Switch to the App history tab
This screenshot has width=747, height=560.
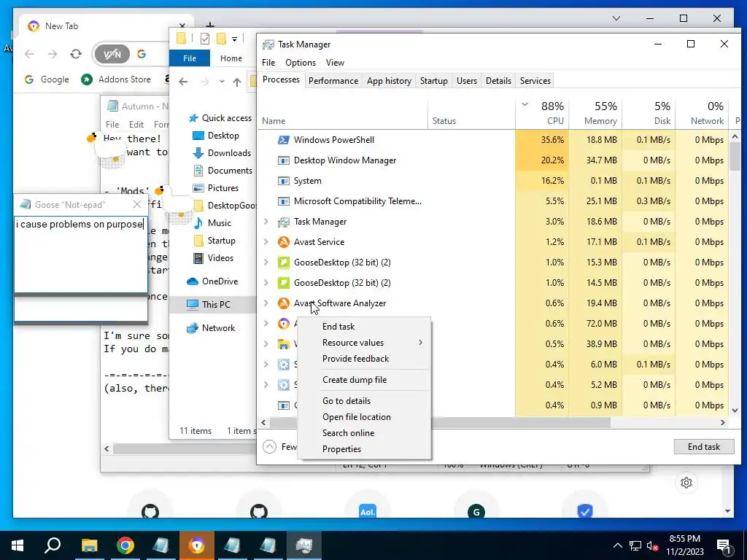click(x=390, y=81)
